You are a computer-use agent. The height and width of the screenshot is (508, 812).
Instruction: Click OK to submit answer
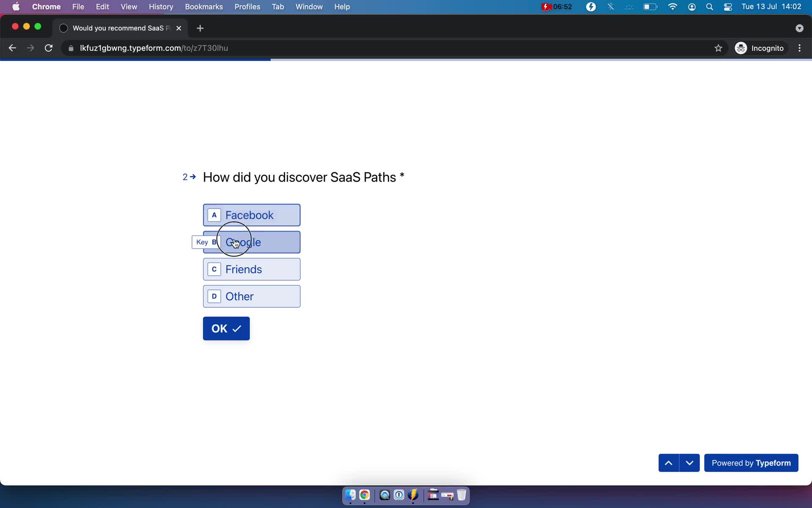(x=226, y=329)
